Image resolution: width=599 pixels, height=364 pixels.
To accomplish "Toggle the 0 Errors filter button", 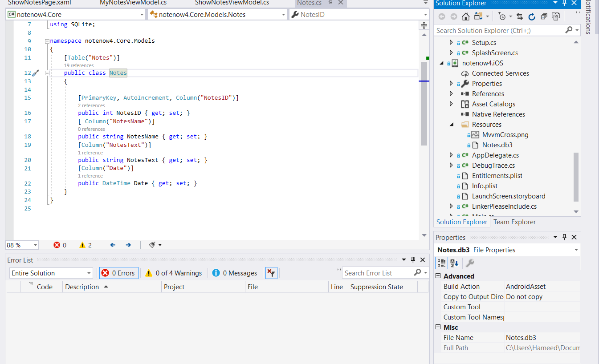I will pos(118,273).
